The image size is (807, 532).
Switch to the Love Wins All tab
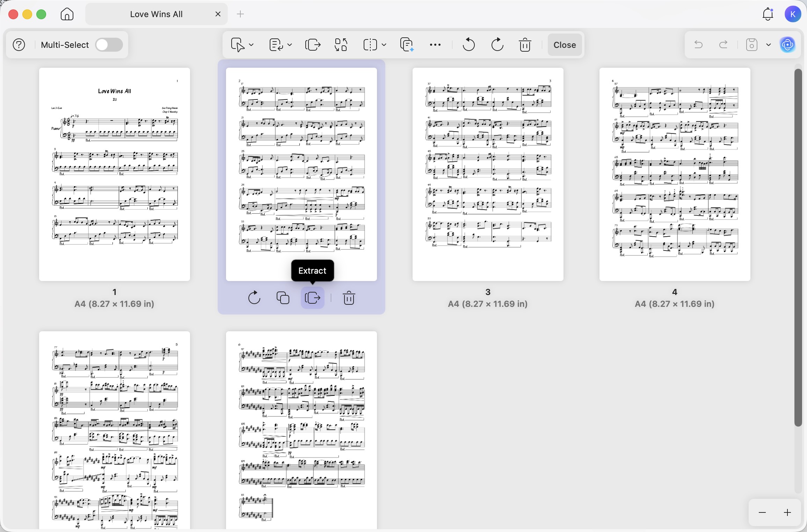[x=156, y=14]
